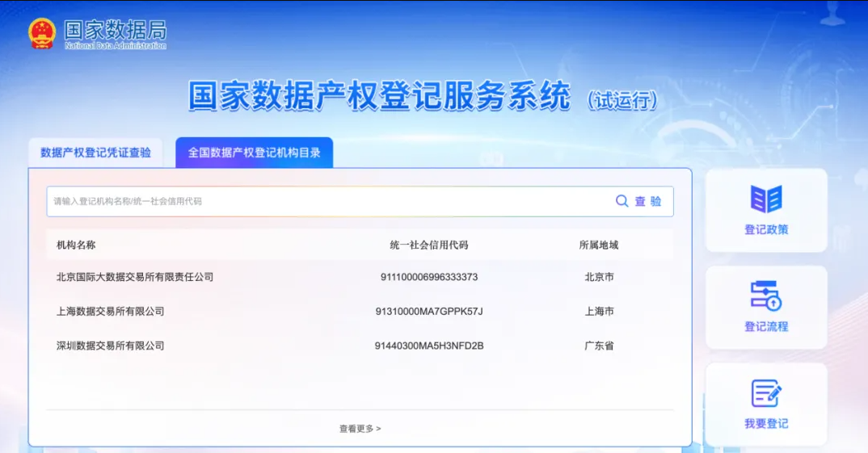The width and height of the screenshot is (868, 453).
Task: Click National Data Administration subtitle
Action: pos(115,46)
